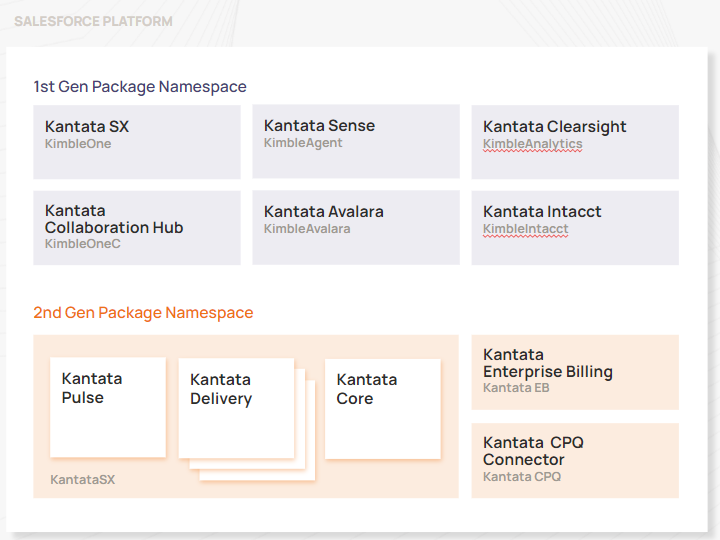Viewport: 720px width, 540px height.
Task: Click the Kantata SX card title
Action: pos(87,126)
